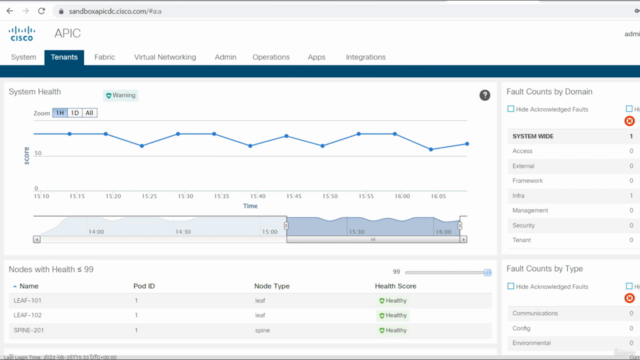Click the Config fault type row
The height and width of the screenshot is (360, 640).
[573, 328]
